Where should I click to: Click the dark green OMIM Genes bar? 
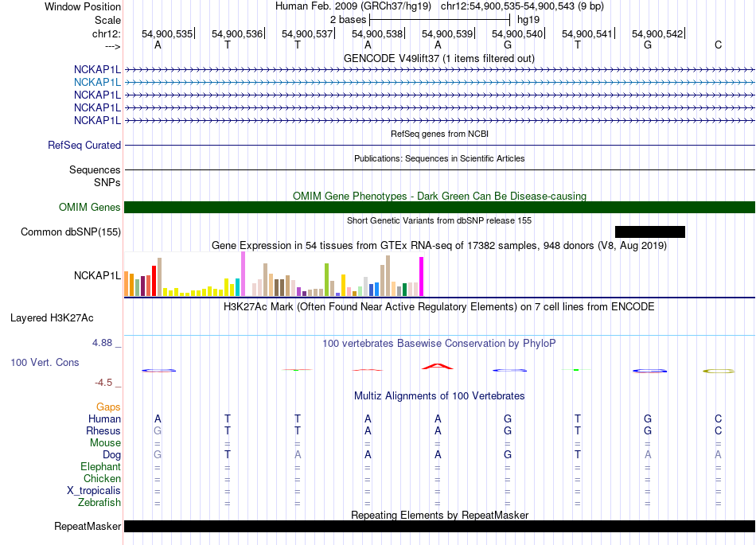coord(439,207)
